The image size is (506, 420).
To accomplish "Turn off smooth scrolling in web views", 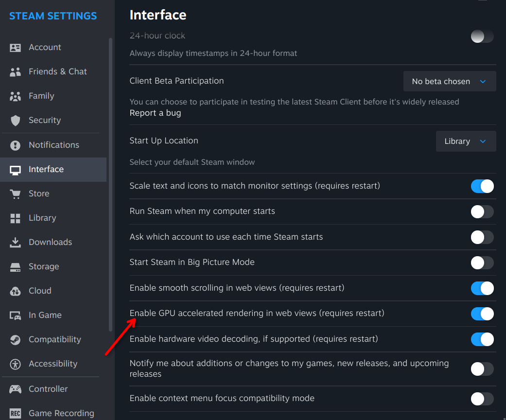I will click(482, 288).
